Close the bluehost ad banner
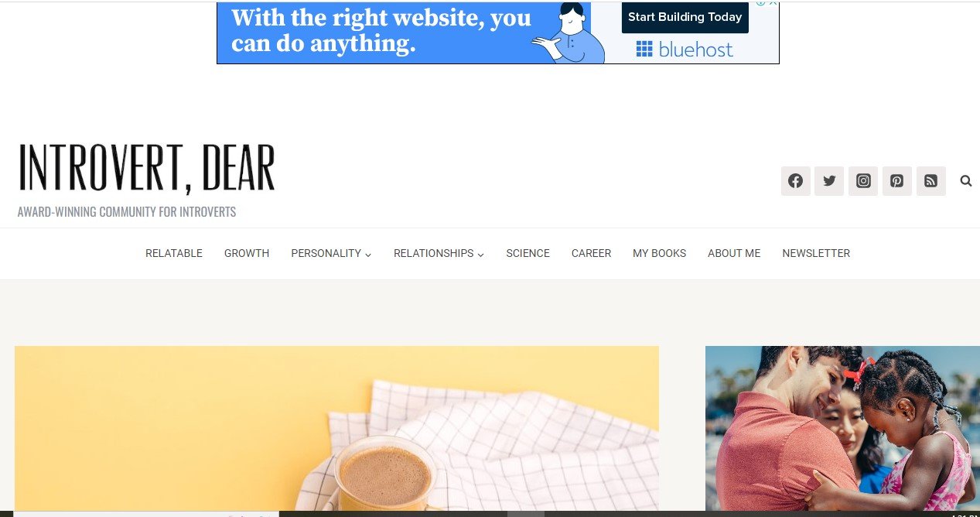980x517 pixels. [x=773, y=3]
